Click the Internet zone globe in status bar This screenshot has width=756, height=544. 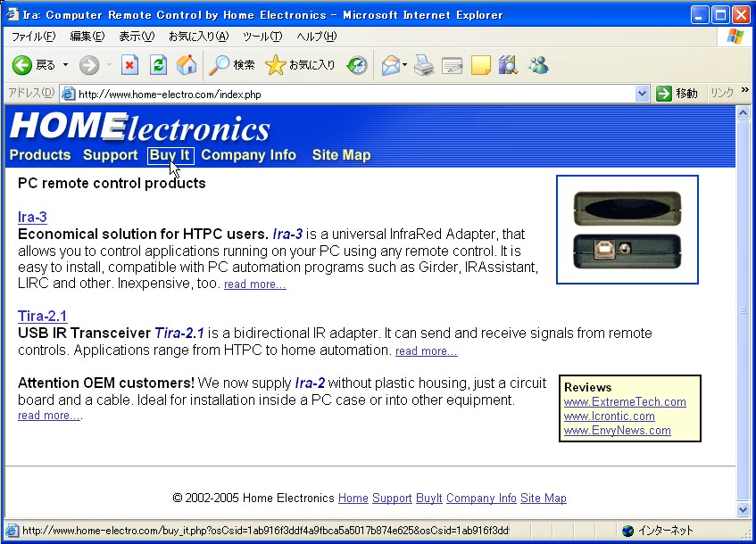point(627,531)
